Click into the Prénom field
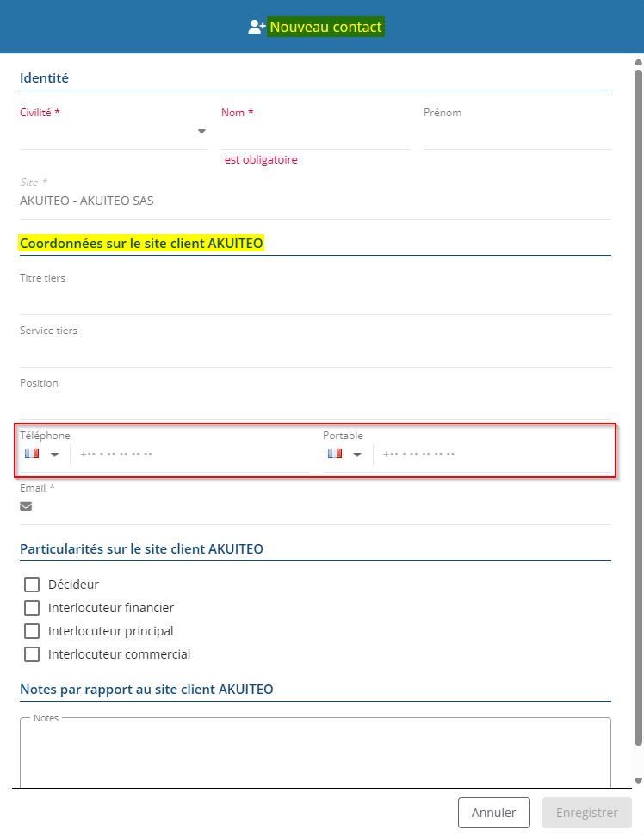Image resolution: width=644 pixels, height=836 pixels. coord(517,135)
